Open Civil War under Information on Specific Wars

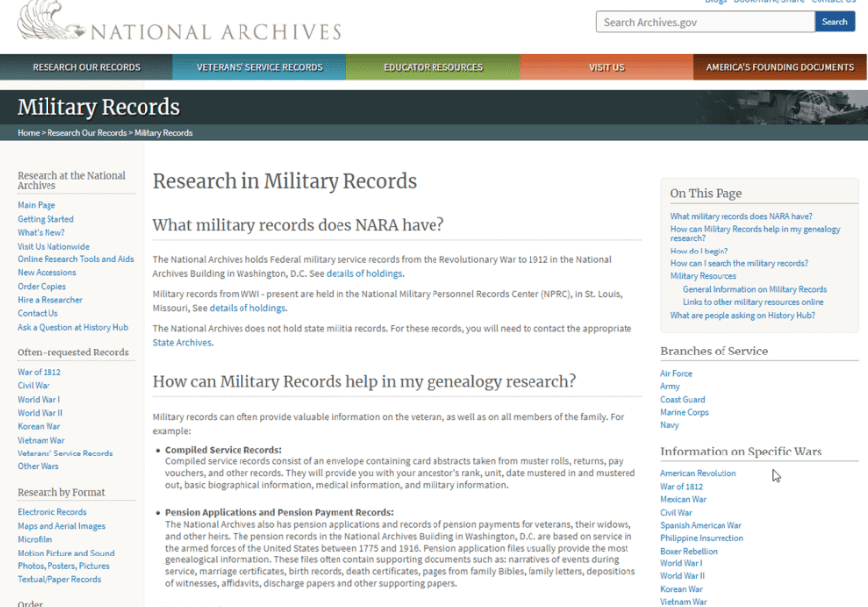(676, 512)
